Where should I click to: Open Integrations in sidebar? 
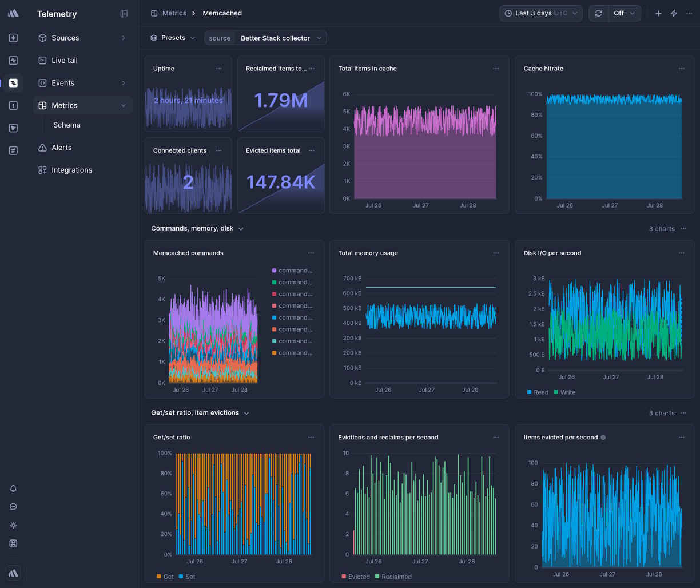[83, 170]
